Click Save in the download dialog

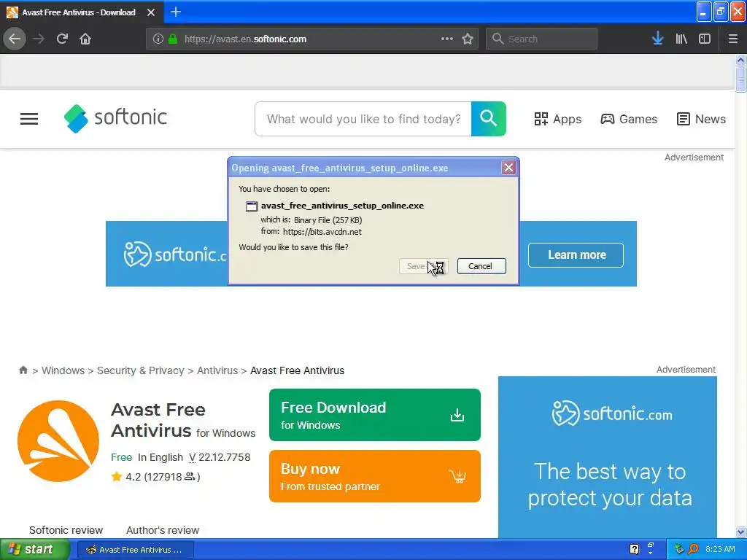coord(423,266)
